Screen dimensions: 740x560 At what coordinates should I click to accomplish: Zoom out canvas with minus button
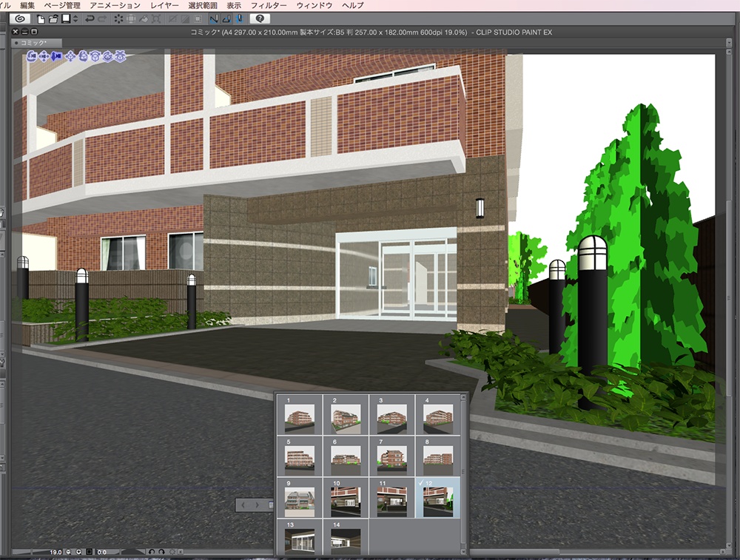tap(69, 552)
